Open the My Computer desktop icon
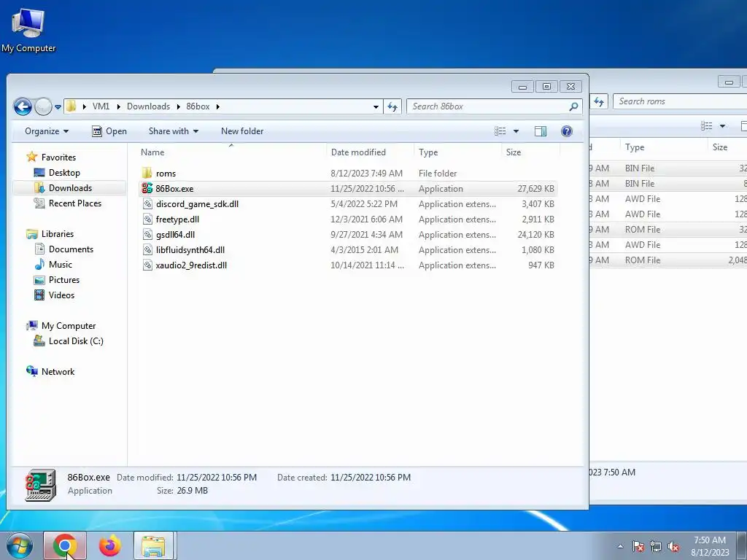 tap(28, 30)
